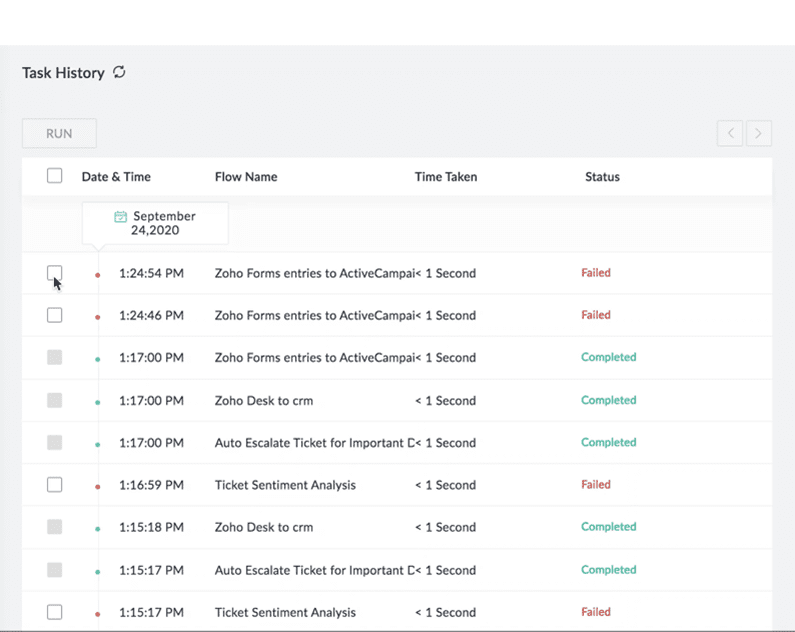Viewport: 795px width, 632px height.
Task: Tick checkbox for 1:16:59 PM Ticket Sentiment Analysis
Action: pos(55,485)
